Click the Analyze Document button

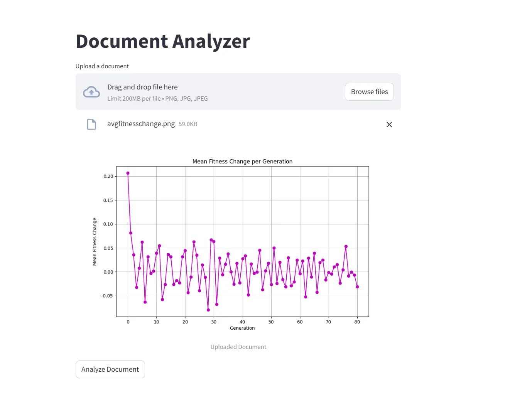(x=110, y=369)
